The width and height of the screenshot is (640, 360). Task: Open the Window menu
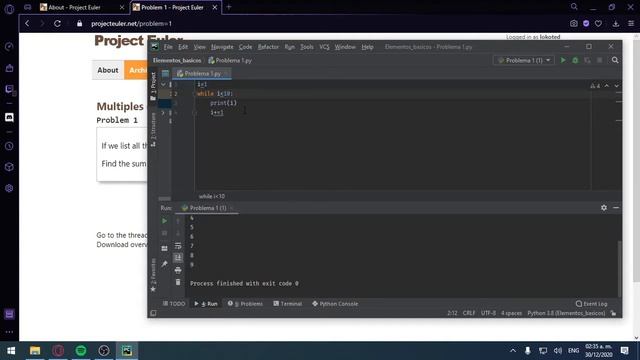tap(345, 47)
